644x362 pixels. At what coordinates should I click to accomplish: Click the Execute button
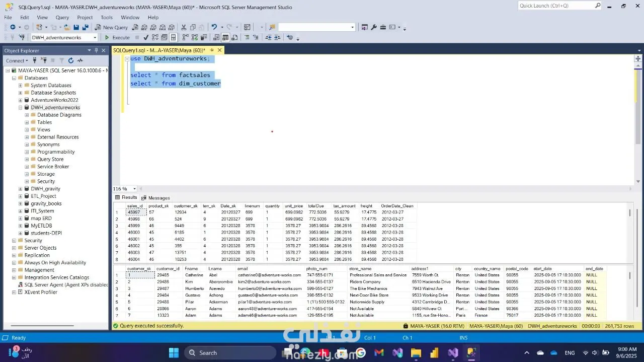(117, 37)
